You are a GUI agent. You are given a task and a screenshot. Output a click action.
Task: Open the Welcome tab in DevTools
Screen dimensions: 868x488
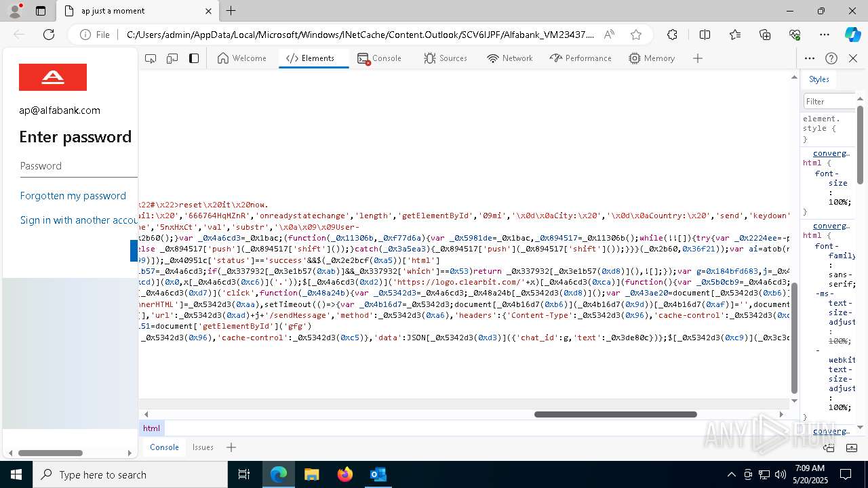(x=242, y=58)
